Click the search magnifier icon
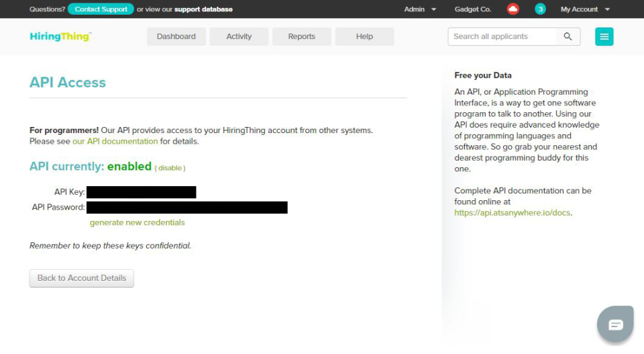Viewport: 644px width, 354px height. click(x=568, y=37)
